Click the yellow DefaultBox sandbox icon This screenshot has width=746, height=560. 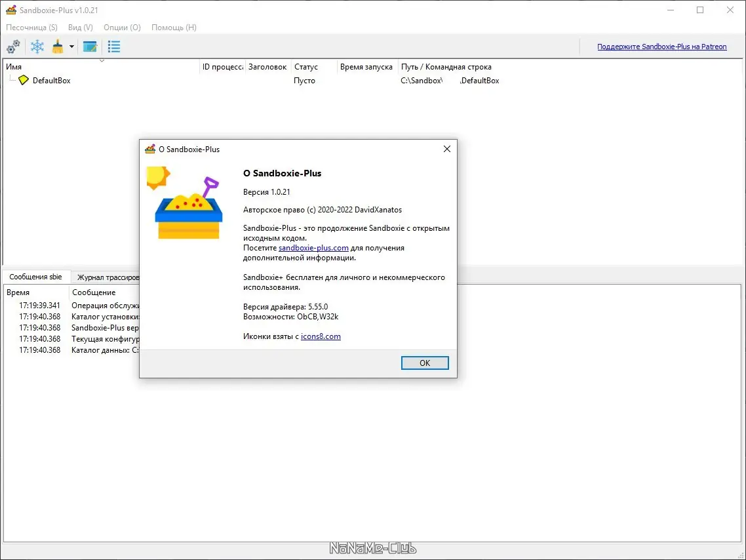click(x=24, y=81)
